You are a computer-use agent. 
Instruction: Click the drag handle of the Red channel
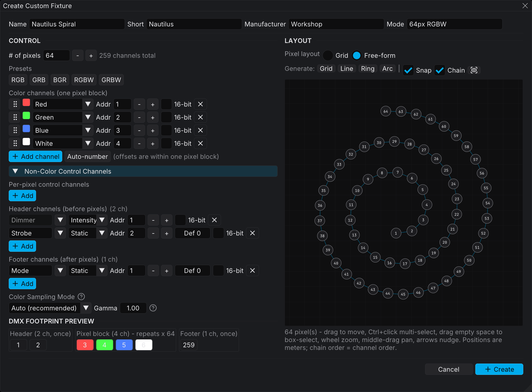15,104
